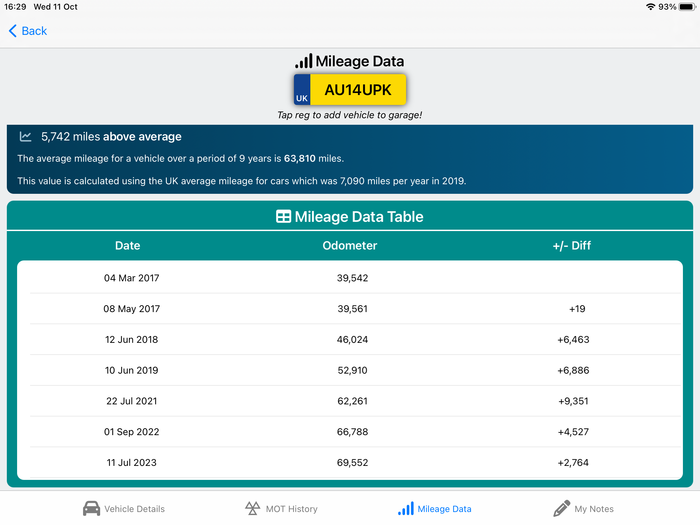Click the Date column header

(128, 246)
